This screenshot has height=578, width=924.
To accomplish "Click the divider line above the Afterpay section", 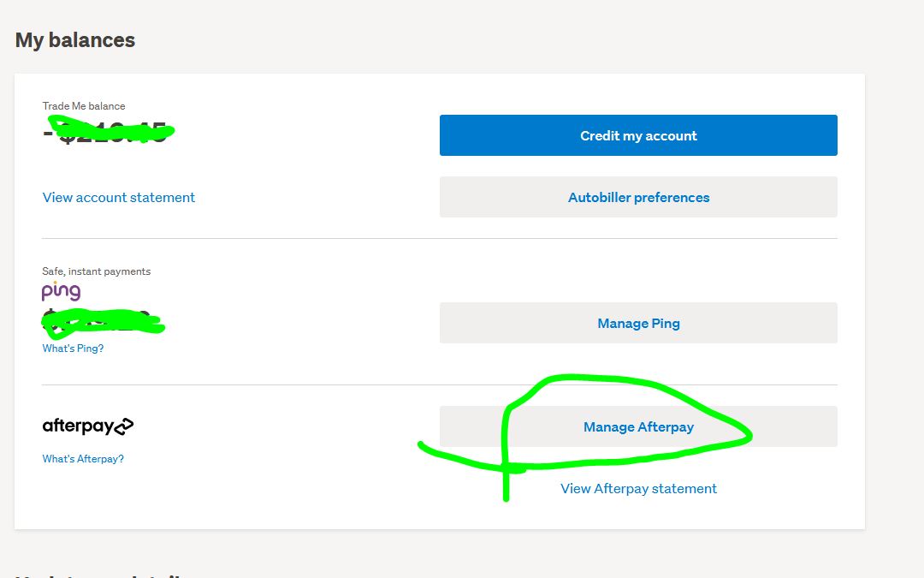I will click(257, 384).
